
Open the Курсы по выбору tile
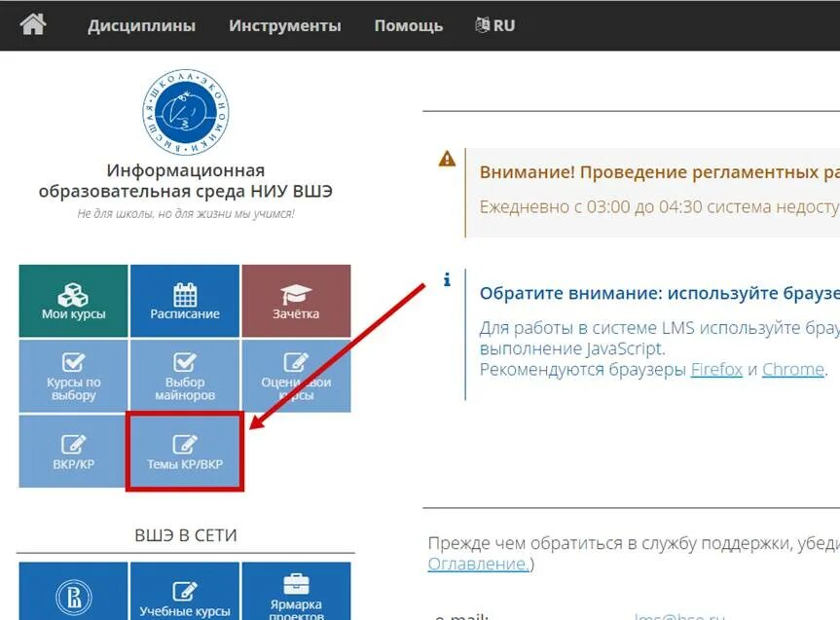pos(73,376)
